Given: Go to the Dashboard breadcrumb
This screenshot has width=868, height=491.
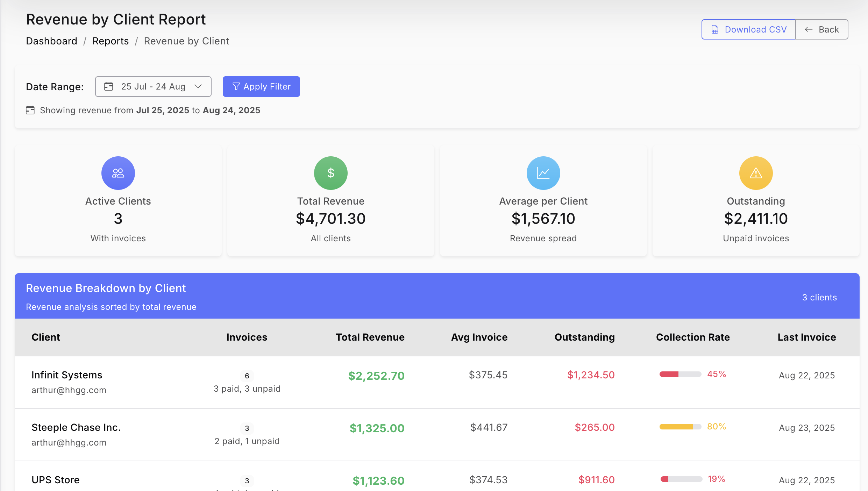Looking at the screenshot, I should point(51,41).
